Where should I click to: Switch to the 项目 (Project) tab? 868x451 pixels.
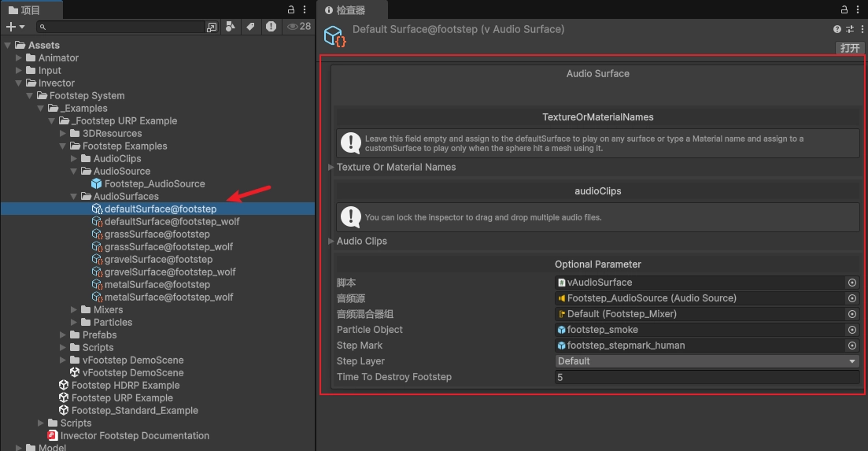25,10
